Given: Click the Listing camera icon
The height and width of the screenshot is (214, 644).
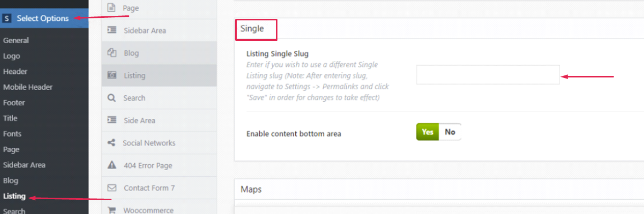Looking at the screenshot, I should 111,75.
